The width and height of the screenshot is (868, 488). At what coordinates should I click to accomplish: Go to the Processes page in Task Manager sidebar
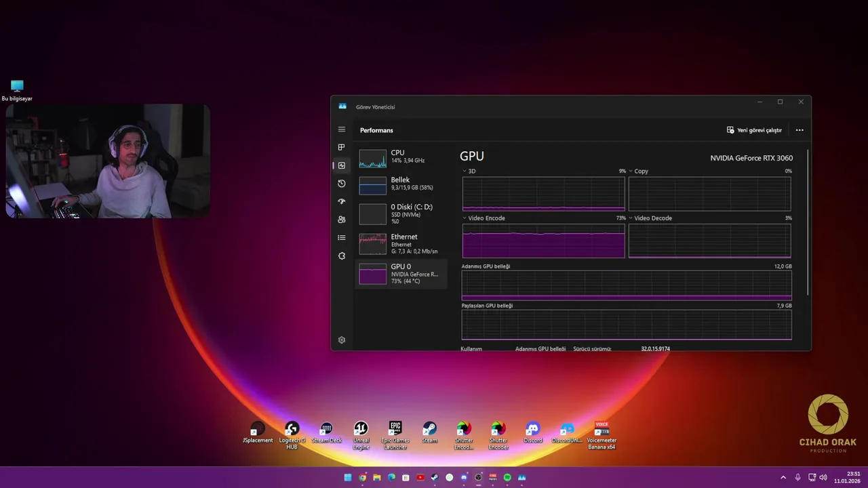tap(342, 147)
